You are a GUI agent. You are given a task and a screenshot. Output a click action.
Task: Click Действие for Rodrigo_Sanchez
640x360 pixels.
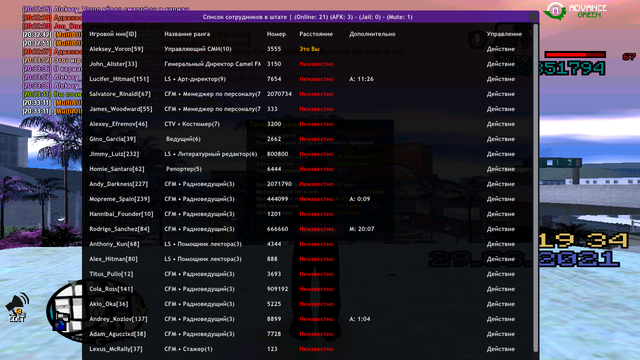(x=500, y=229)
